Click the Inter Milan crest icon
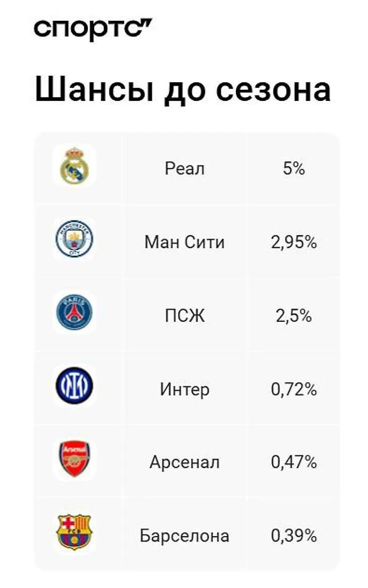The image size is (368, 588). 75,387
